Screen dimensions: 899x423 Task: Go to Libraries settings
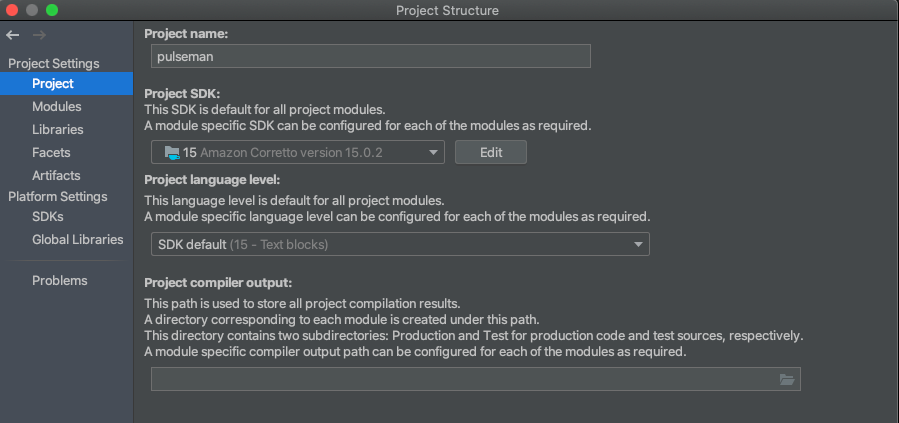pos(57,130)
